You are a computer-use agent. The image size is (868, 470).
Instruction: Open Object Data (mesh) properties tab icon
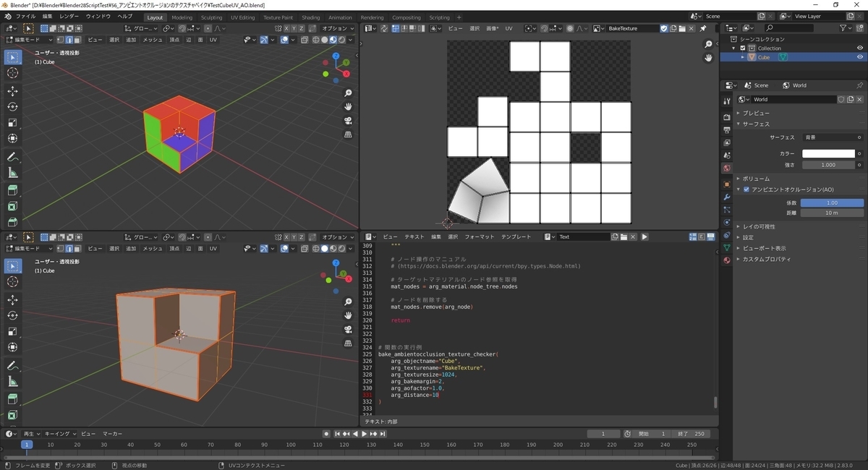click(x=727, y=247)
